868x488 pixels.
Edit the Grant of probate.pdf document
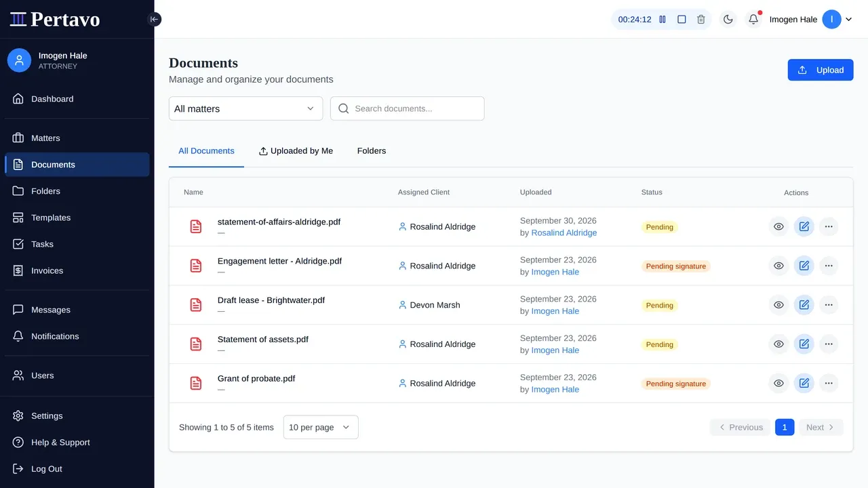point(804,383)
